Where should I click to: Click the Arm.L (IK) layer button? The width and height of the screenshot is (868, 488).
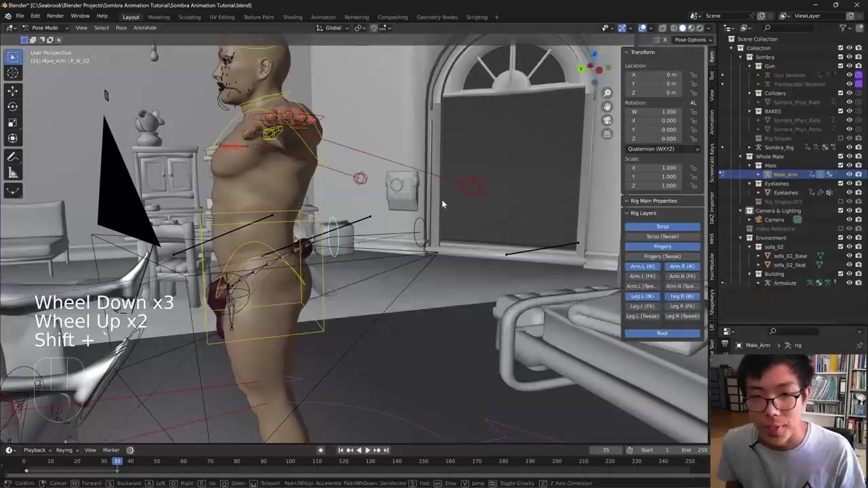point(642,266)
